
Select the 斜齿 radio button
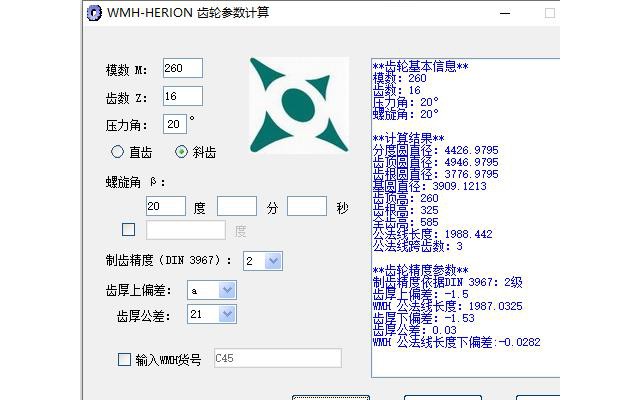point(181,152)
